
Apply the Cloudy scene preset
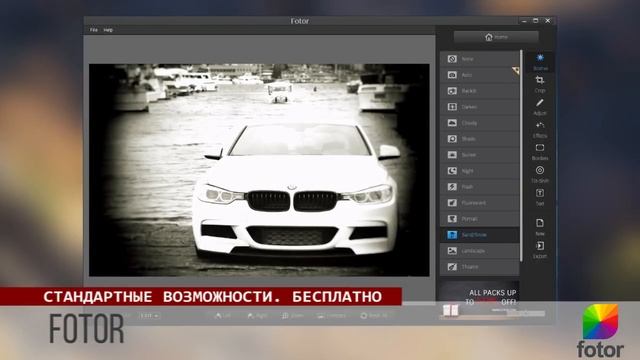point(480,123)
